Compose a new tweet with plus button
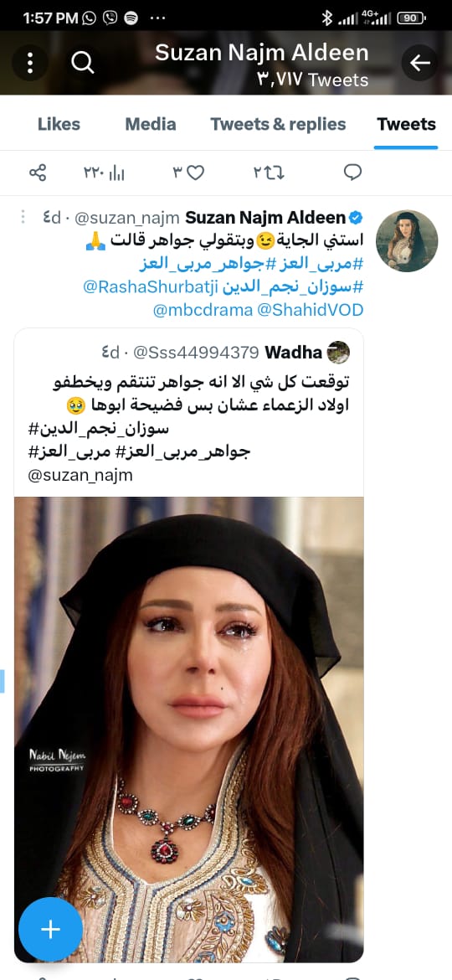The width and height of the screenshot is (452, 980). 50,930
